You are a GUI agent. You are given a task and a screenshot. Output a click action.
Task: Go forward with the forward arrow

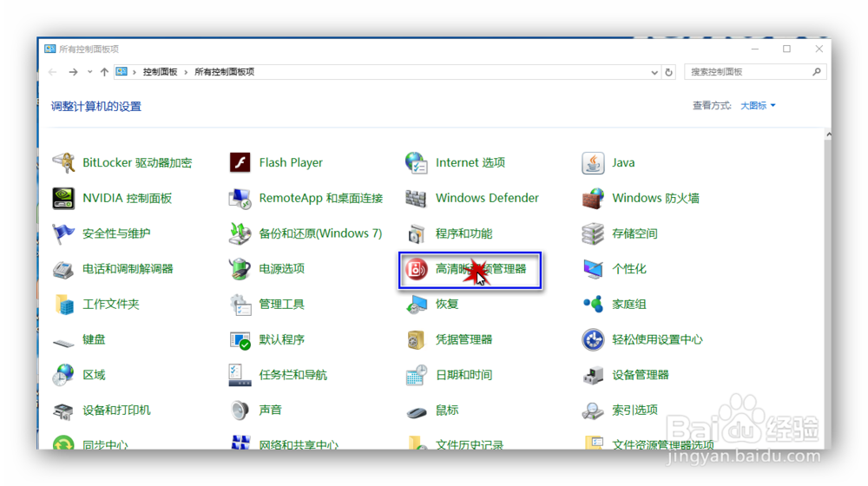73,72
